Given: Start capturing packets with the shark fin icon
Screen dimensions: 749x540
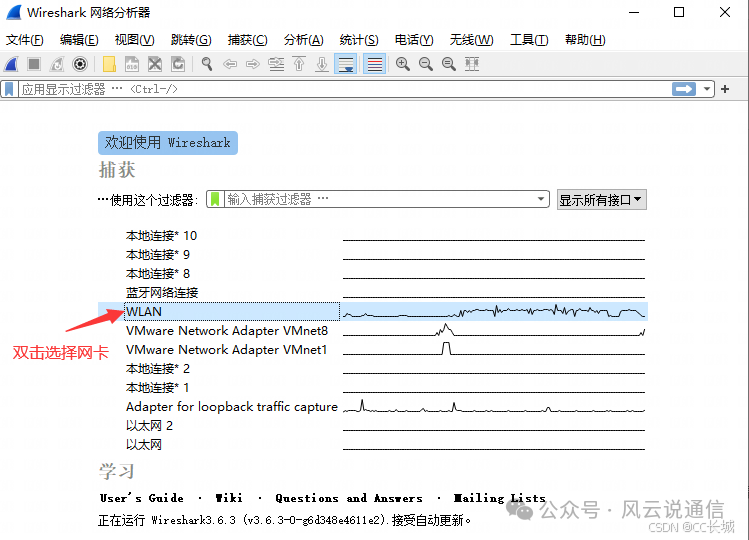Looking at the screenshot, I should (x=11, y=64).
